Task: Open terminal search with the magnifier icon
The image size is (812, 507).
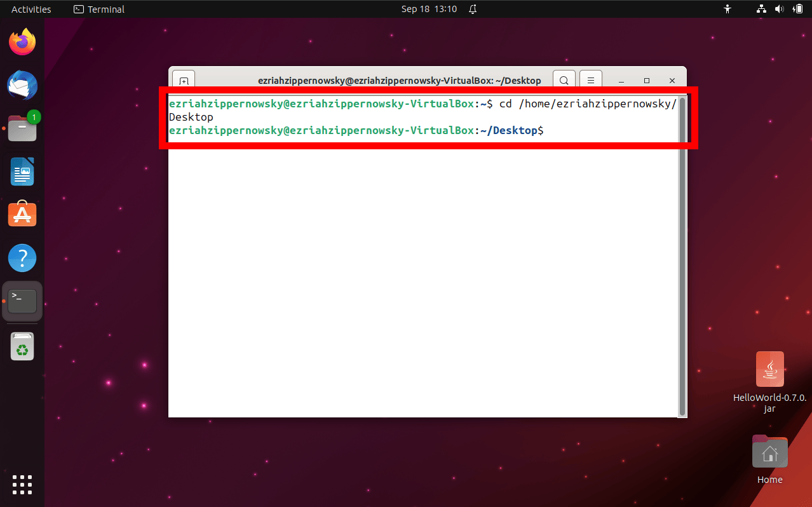Action: [564, 80]
